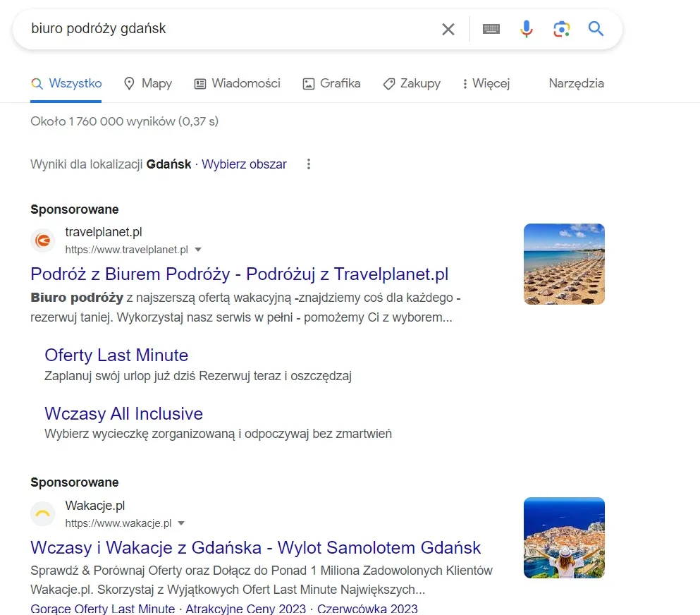
Task: Search by image with the Lens icon
Action: click(x=561, y=29)
